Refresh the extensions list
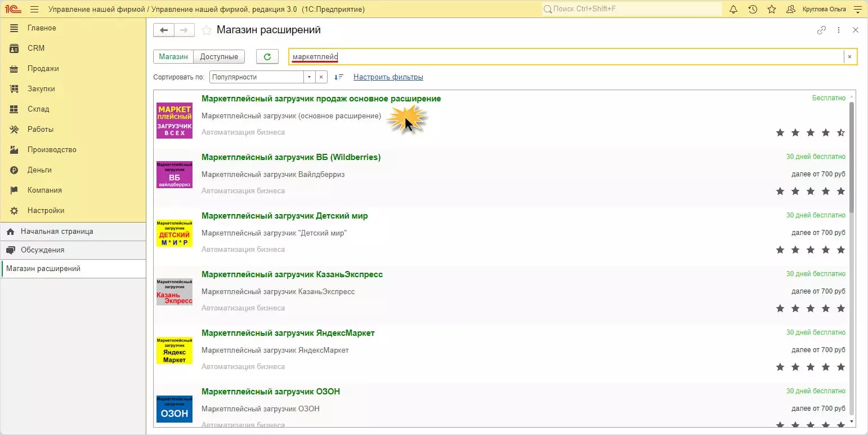868x435 pixels. pos(267,56)
